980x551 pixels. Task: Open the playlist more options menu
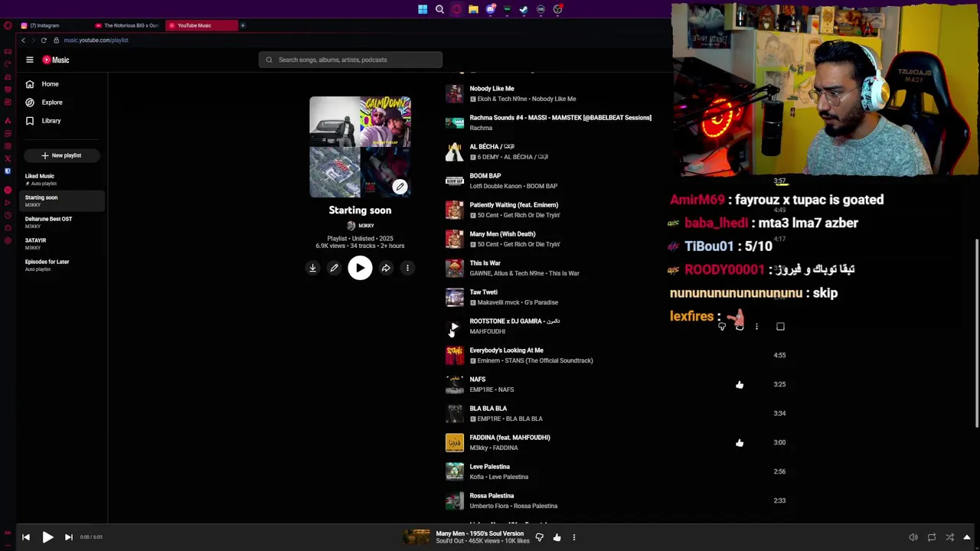pos(407,268)
